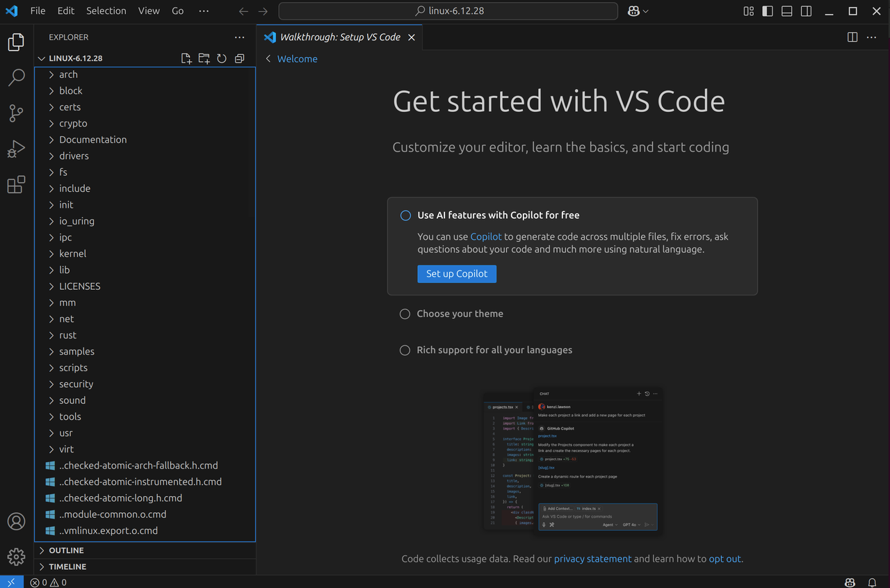Open ..checked-atomic-arch-fallback.h.cmd file
The width and height of the screenshot is (890, 588).
(x=145, y=465)
